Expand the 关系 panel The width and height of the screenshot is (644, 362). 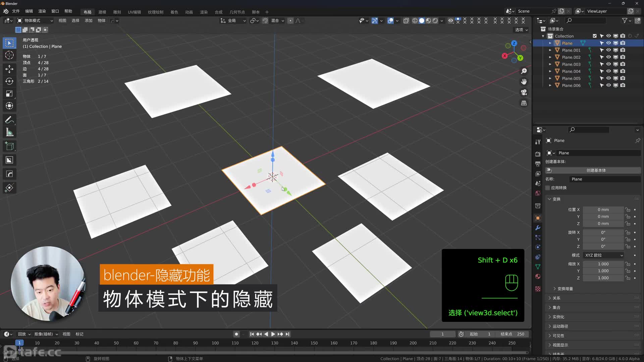tap(556, 298)
